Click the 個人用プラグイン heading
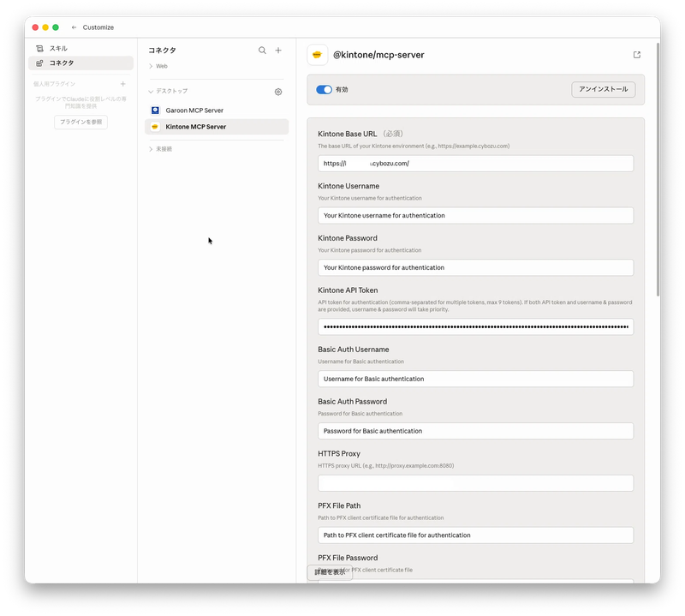 (x=54, y=84)
